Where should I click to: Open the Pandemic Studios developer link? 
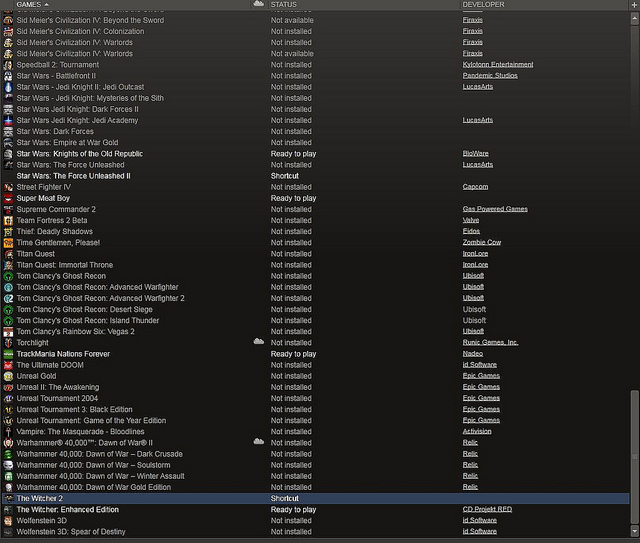490,76
